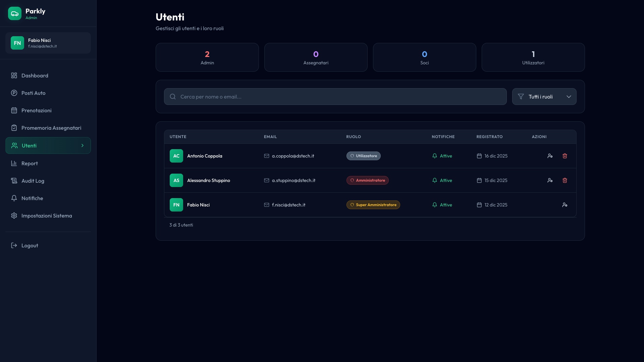Click the role filter funnel icon
The width and height of the screenshot is (644, 362).
521,97
